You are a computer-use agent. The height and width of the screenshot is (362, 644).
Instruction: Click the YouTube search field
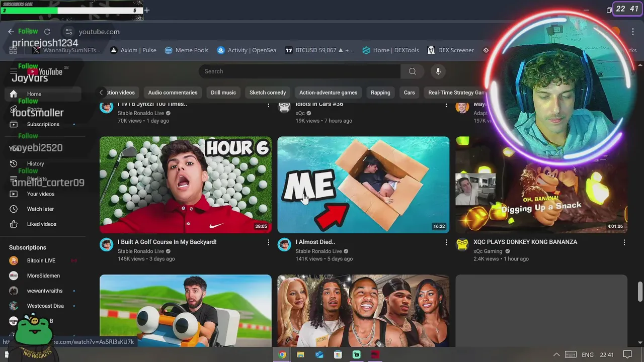299,71
